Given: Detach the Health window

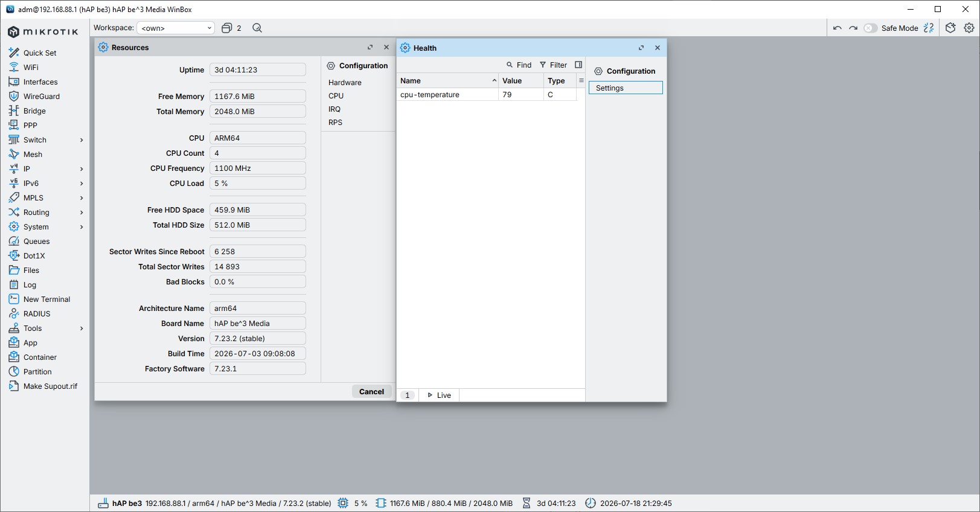Looking at the screenshot, I should [x=641, y=48].
